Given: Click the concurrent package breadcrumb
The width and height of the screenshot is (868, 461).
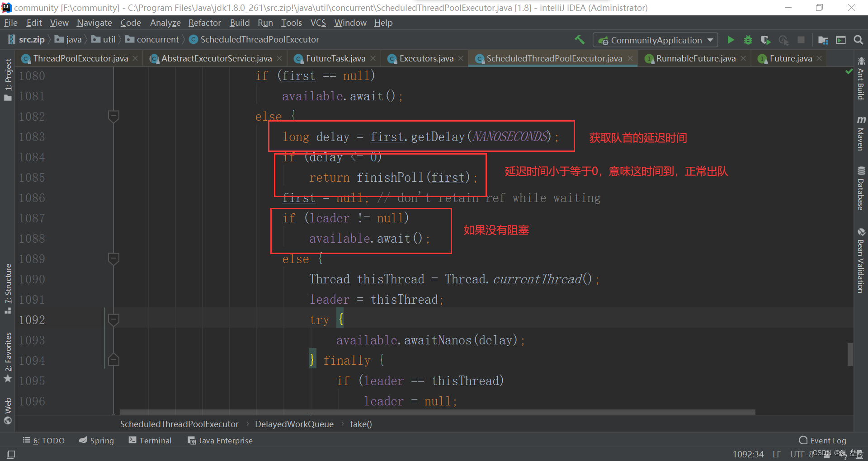Looking at the screenshot, I should [152, 40].
